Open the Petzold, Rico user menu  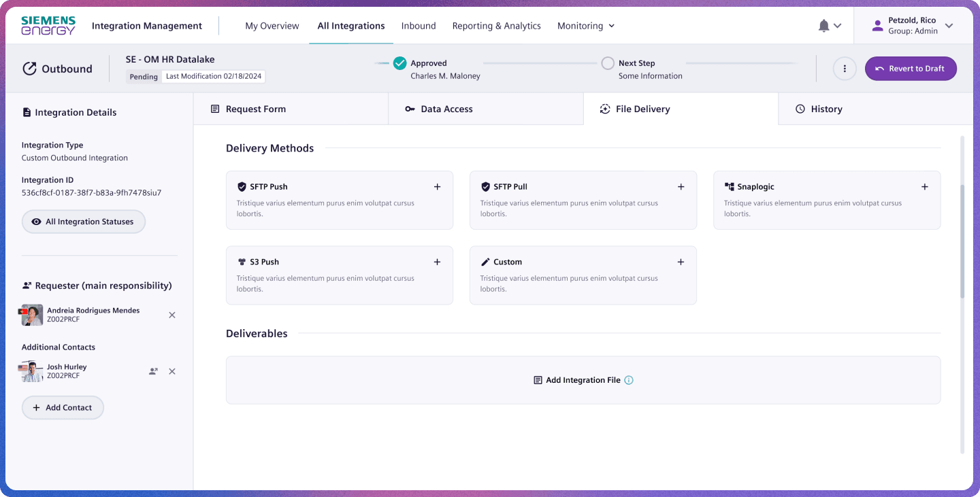click(913, 26)
